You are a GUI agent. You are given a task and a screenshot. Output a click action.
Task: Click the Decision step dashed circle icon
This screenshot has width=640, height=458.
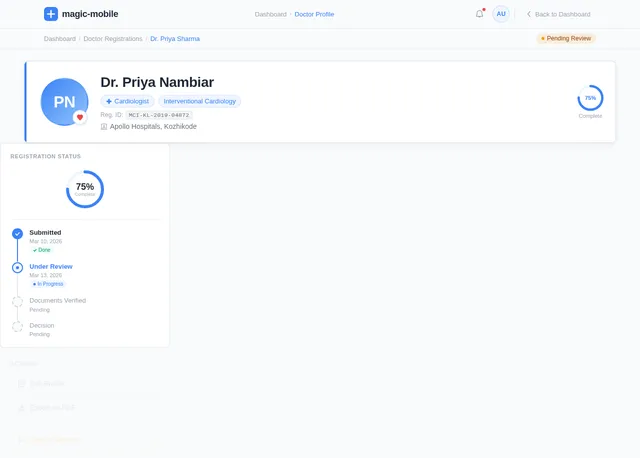[17, 326]
